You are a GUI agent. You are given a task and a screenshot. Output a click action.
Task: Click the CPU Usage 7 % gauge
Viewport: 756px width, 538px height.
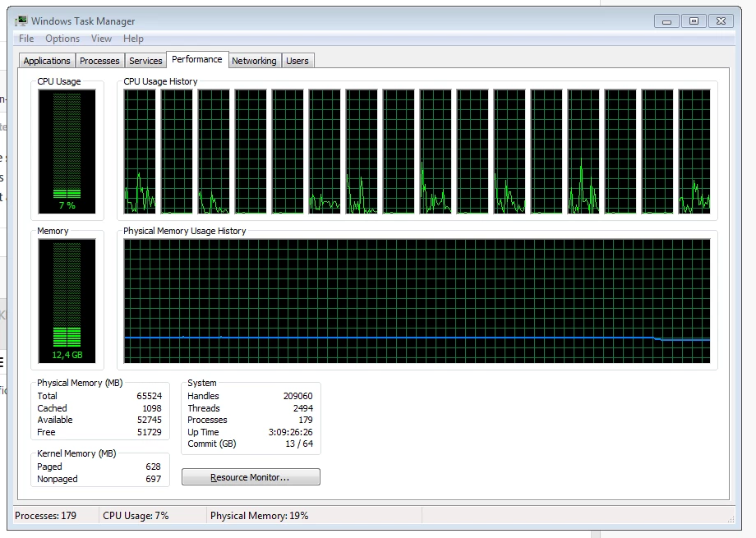tap(67, 151)
